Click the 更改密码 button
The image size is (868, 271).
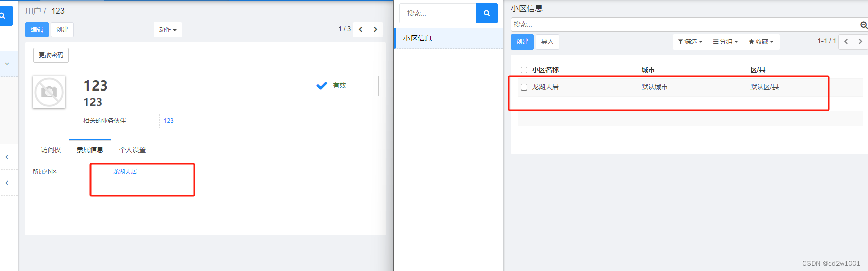pyautogui.click(x=51, y=55)
